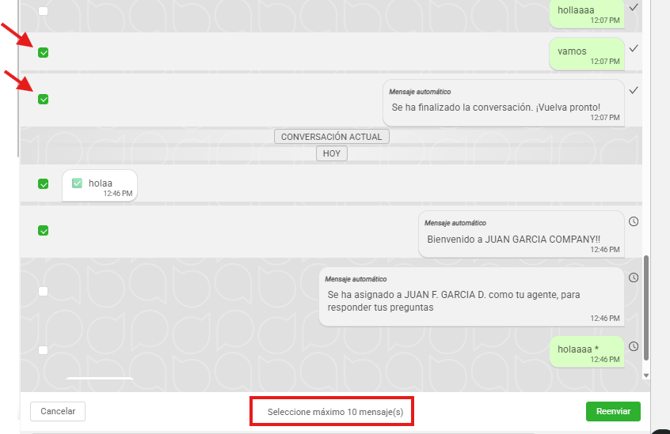The width and height of the screenshot is (670, 434).
Task: Click the sent checkmark next to hollaaaa
Action: click(x=634, y=7)
